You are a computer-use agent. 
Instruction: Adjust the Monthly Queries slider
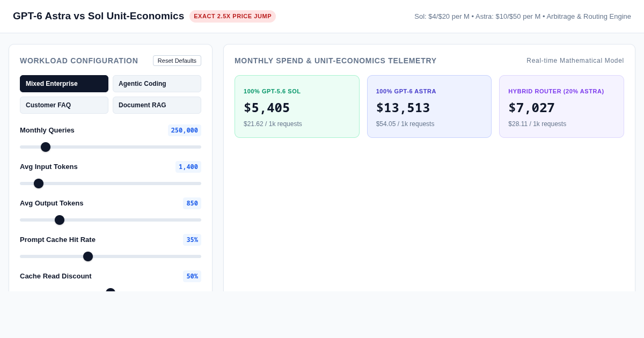pos(111,147)
